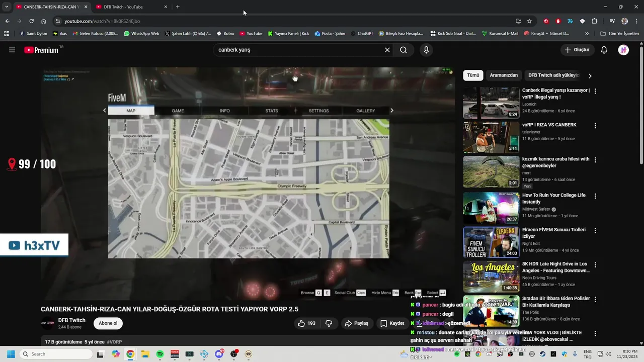This screenshot has height=362, width=644.
Task: Click the address bar URL
Action: 102,21
